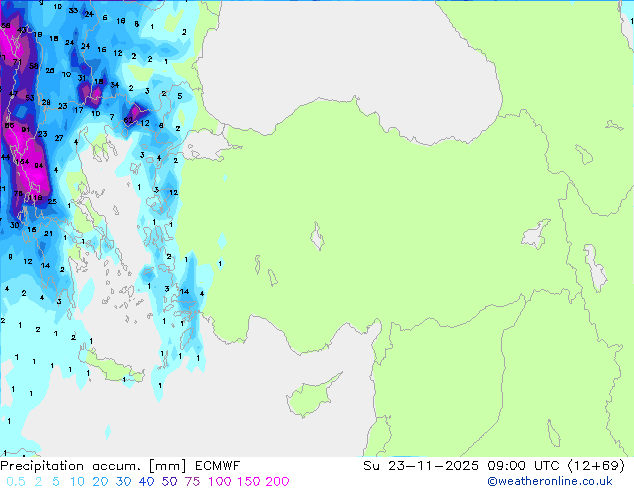Click the 'Su' weekday in the date line
The image size is (634, 490).
point(371,466)
